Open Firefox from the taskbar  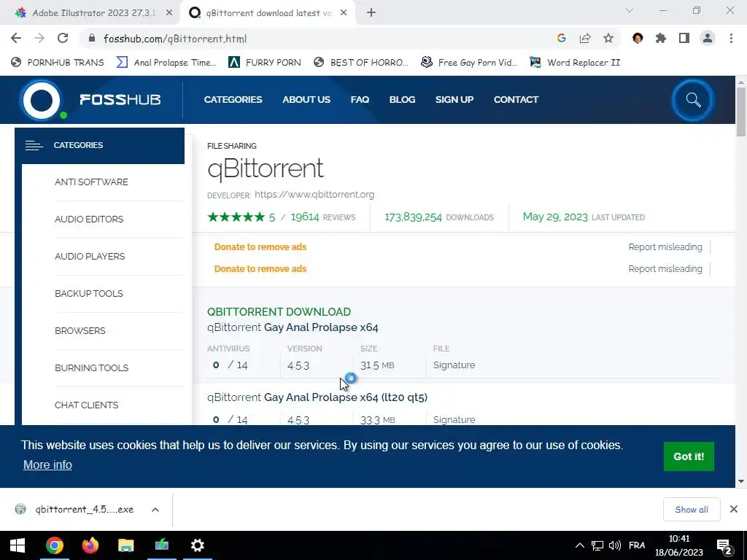click(x=90, y=545)
